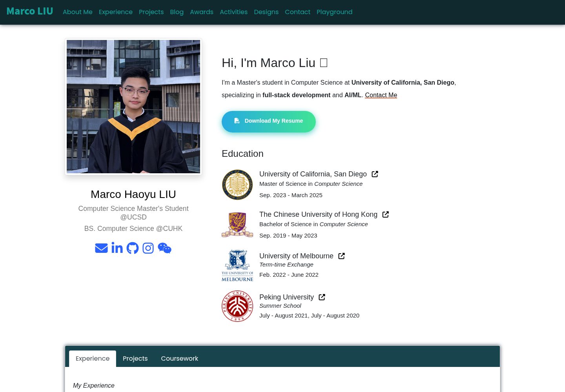Open Projects in top navigation
The width and height of the screenshot is (565, 392).
151,12
